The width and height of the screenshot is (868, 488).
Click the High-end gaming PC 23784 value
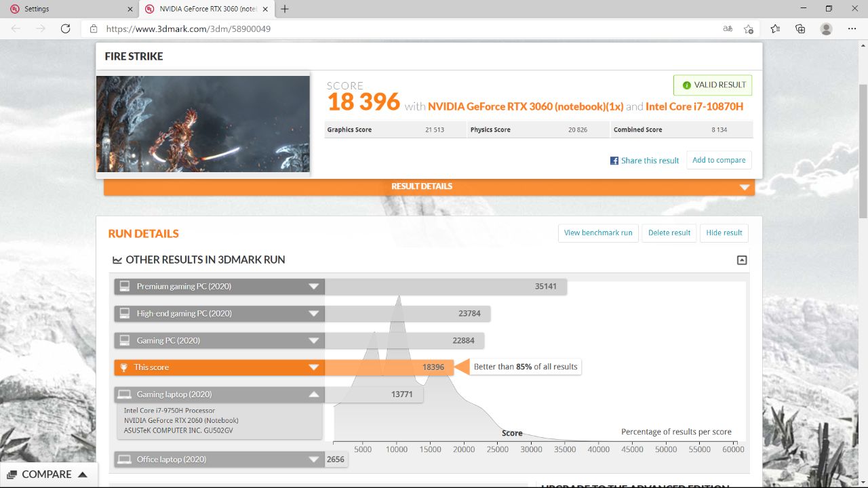tap(469, 314)
